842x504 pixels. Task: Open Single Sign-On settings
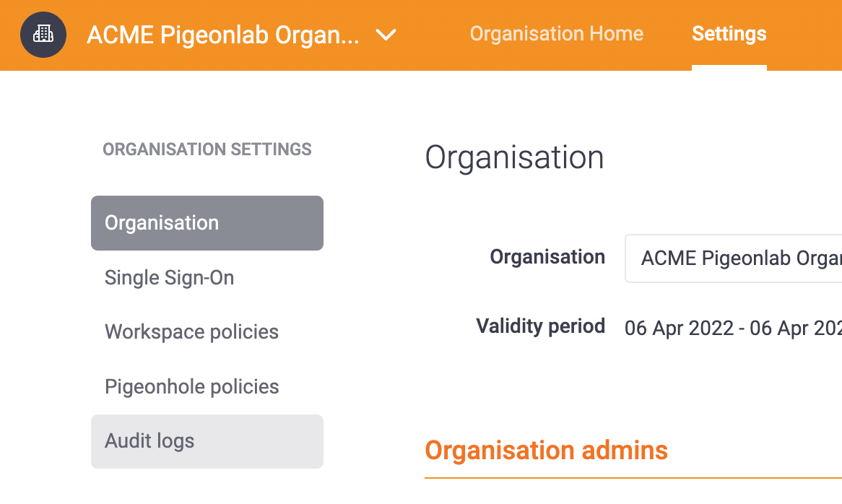pyautogui.click(x=169, y=277)
